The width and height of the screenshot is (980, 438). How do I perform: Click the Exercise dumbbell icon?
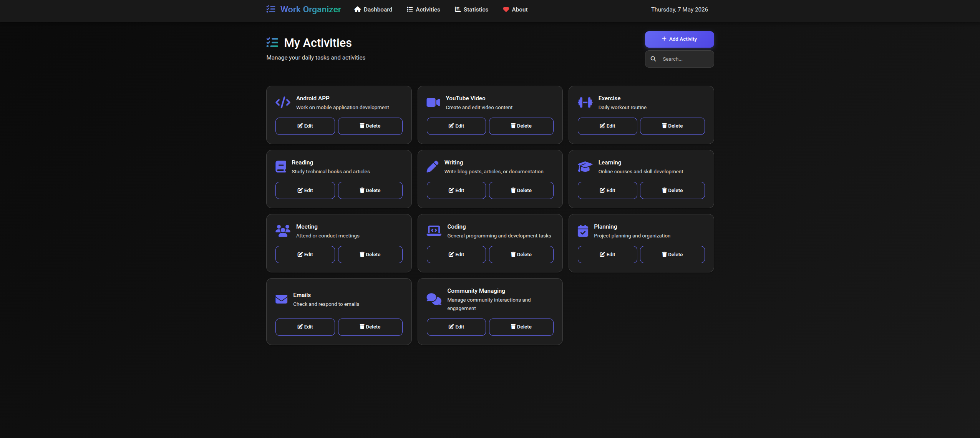[585, 103]
